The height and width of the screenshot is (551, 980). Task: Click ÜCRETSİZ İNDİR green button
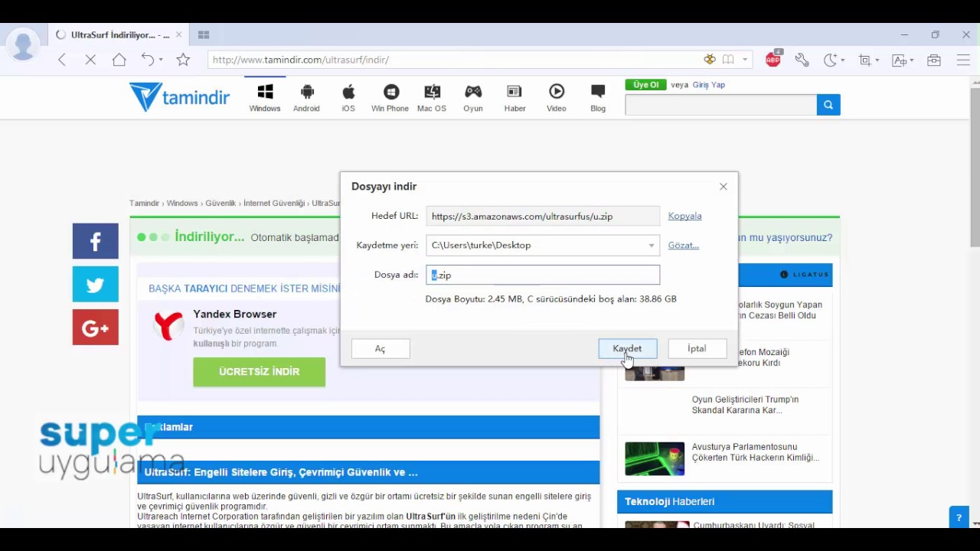(260, 372)
